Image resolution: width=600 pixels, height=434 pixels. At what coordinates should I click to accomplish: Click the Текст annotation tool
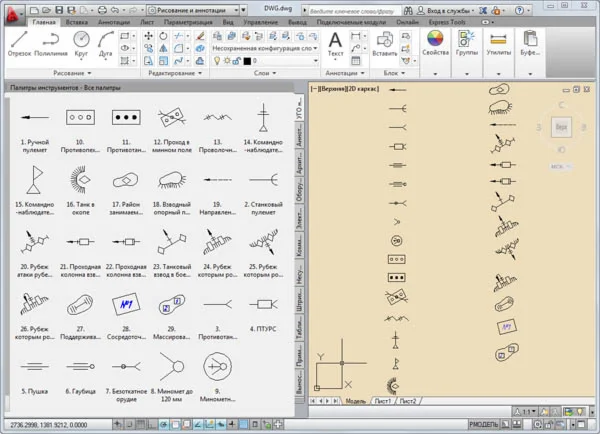[x=336, y=43]
